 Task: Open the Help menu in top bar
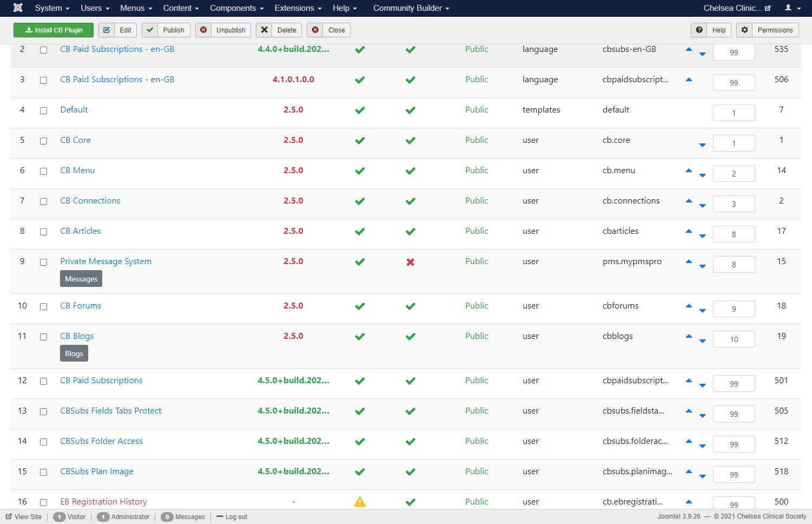tap(345, 8)
